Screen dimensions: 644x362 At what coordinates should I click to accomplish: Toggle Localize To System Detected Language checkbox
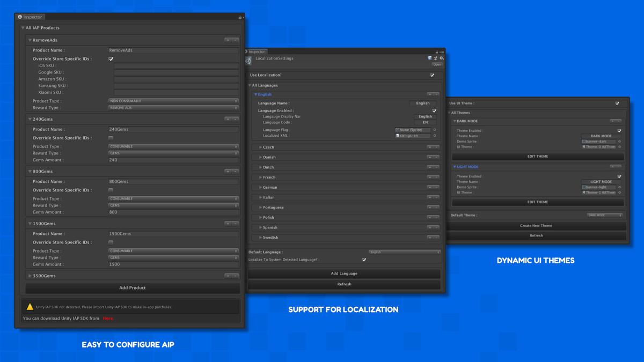pyautogui.click(x=364, y=260)
